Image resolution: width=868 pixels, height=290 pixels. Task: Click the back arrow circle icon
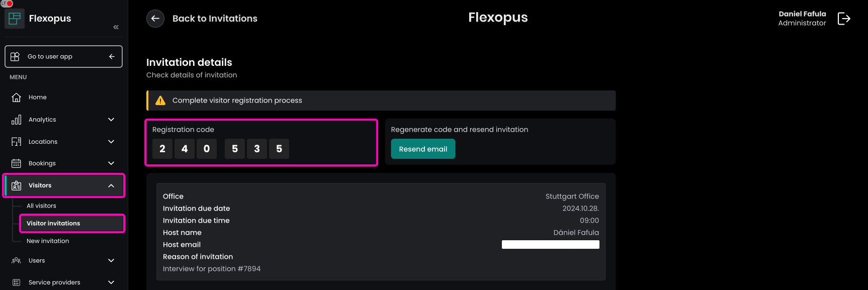pyautogui.click(x=155, y=19)
